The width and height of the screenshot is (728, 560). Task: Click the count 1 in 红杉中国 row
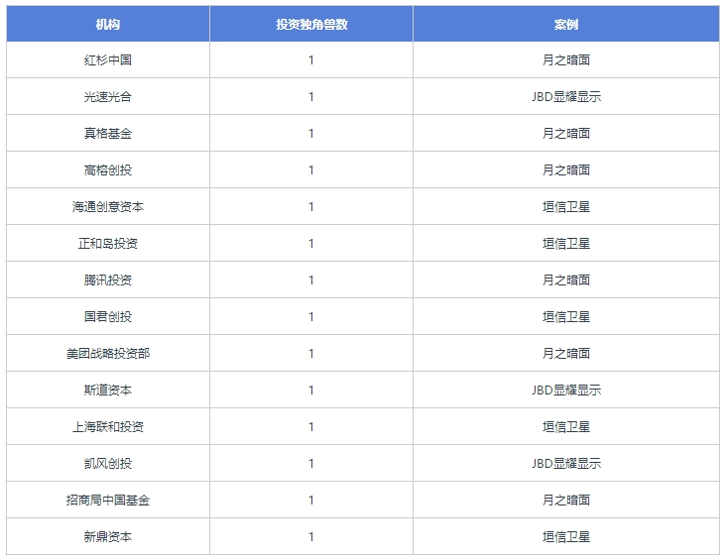(311, 59)
